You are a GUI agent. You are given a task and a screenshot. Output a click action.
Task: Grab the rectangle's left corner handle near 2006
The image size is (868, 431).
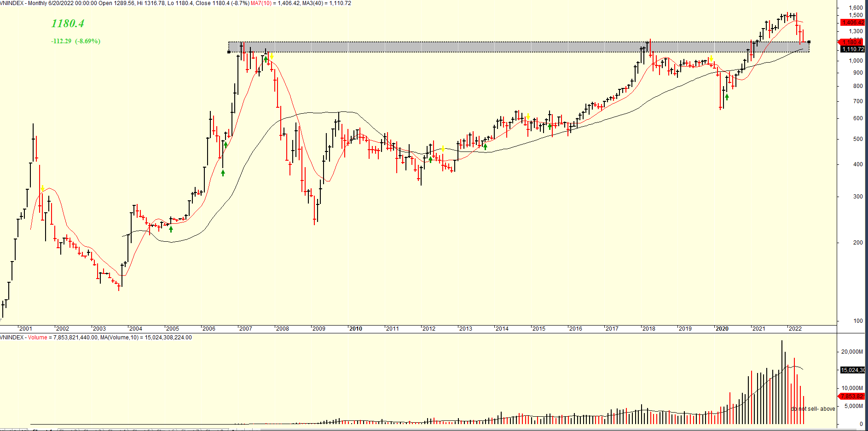click(x=229, y=52)
